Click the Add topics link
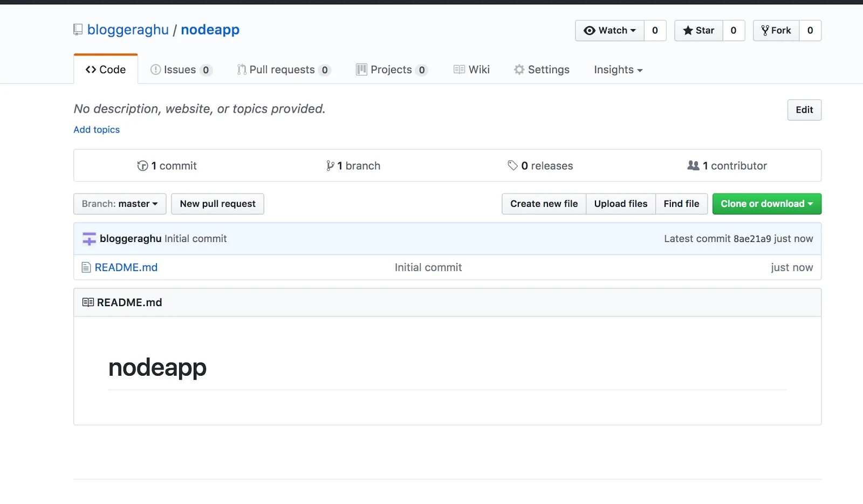 tap(97, 129)
